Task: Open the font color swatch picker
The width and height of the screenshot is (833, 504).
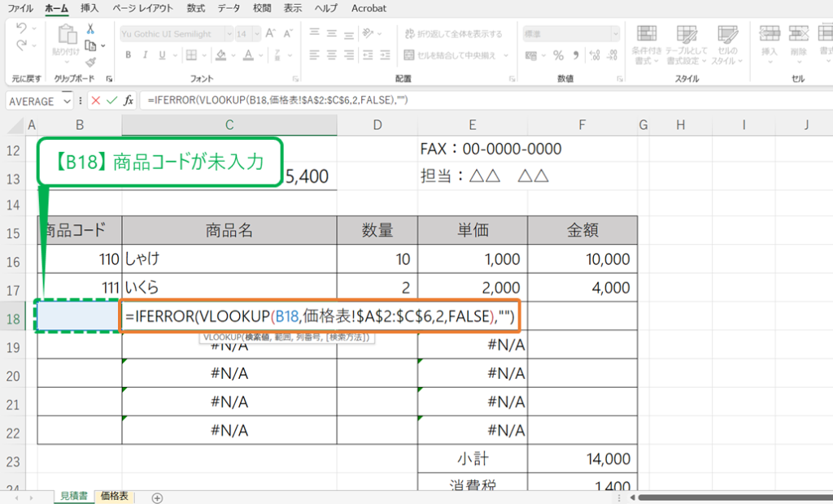Action: [262, 54]
